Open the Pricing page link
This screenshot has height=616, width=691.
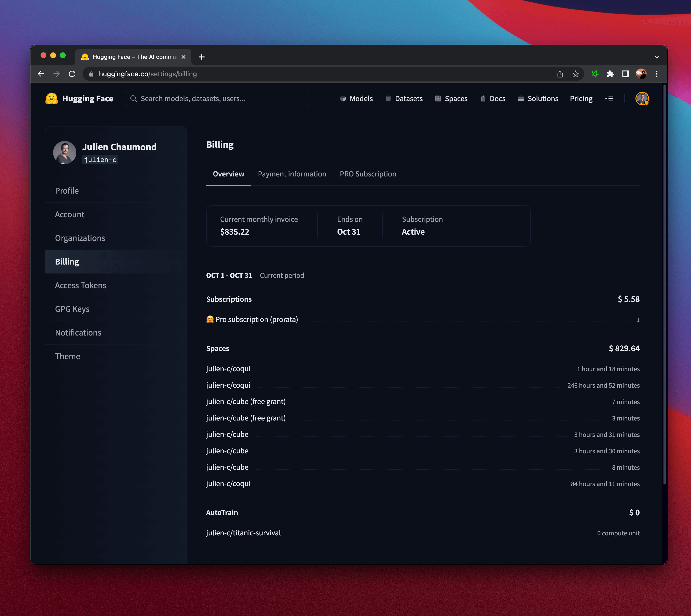(x=581, y=98)
